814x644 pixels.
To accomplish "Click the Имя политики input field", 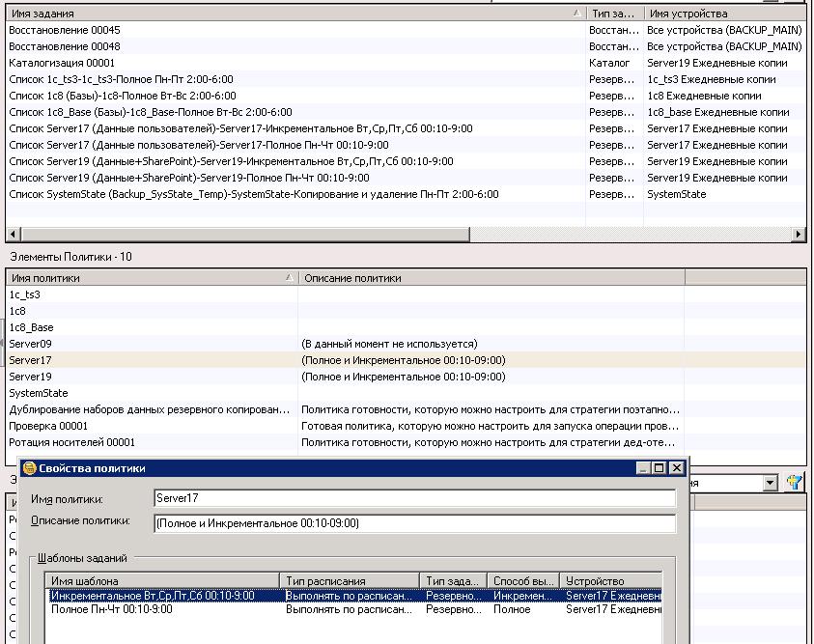I will click(415, 498).
